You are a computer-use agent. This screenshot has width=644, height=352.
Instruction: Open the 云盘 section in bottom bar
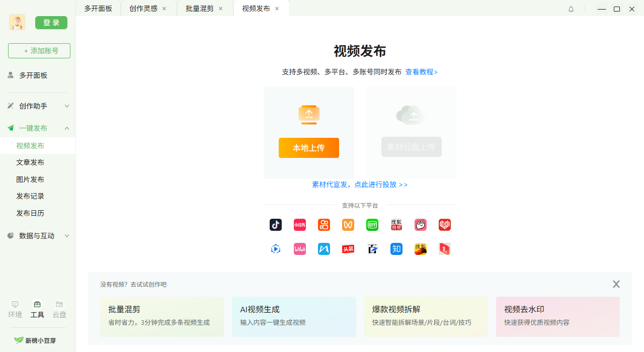coord(59,310)
